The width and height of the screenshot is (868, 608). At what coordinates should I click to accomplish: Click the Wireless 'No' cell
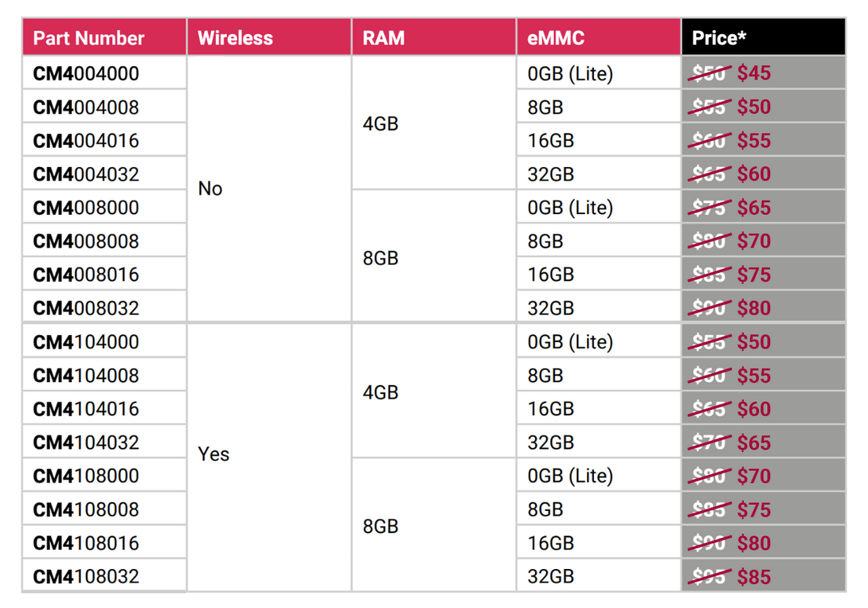click(210, 189)
